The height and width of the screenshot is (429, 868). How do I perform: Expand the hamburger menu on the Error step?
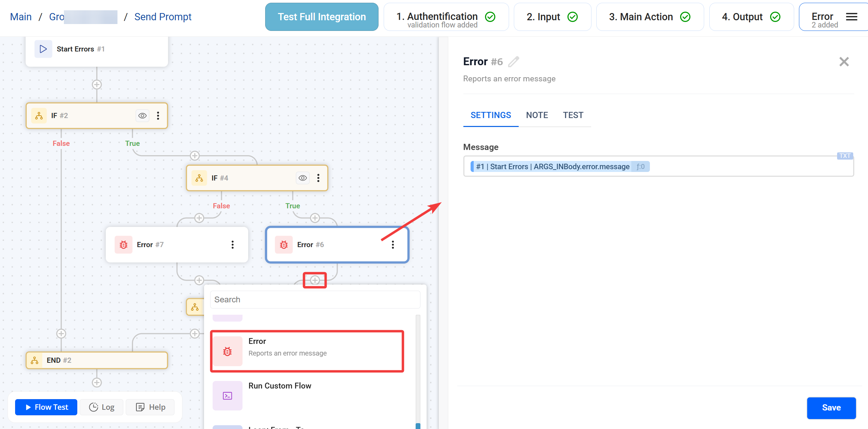point(852,17)
